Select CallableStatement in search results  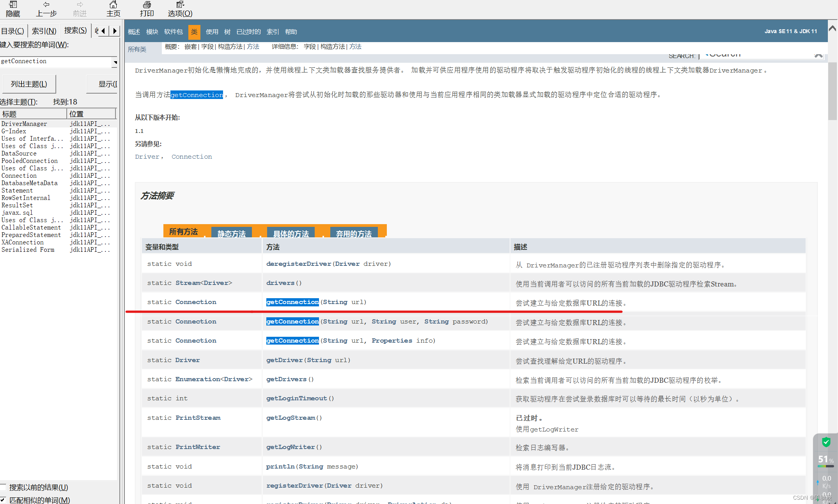coord(31,227)
